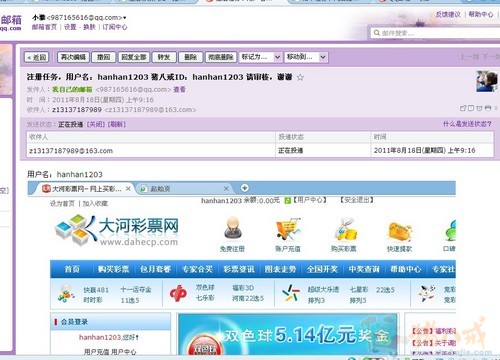
Task: Open the account dropdown beside 987165616@qq.com
Action: coord(125,17)
